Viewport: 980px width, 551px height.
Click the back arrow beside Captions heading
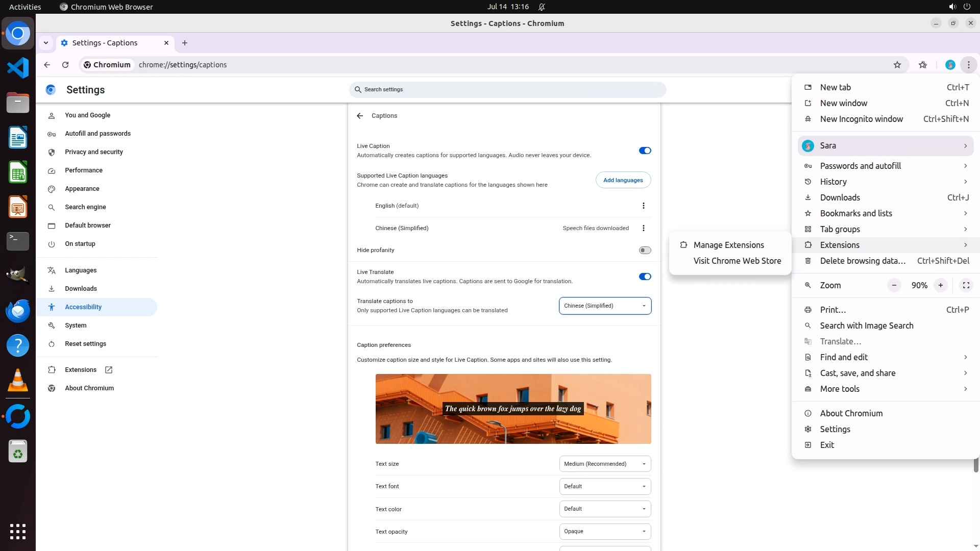click(360, 116)
